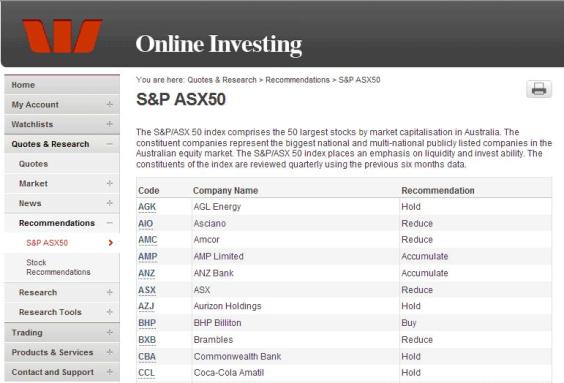
Task: Click the AGK stock code link
Action: point(147,207)
